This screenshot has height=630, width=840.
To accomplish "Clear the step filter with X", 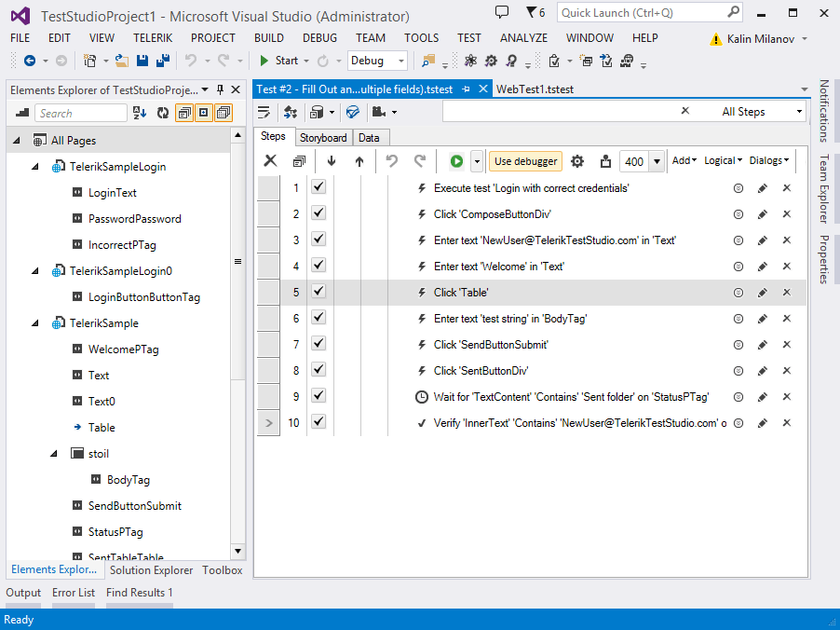I will point(684,111).
